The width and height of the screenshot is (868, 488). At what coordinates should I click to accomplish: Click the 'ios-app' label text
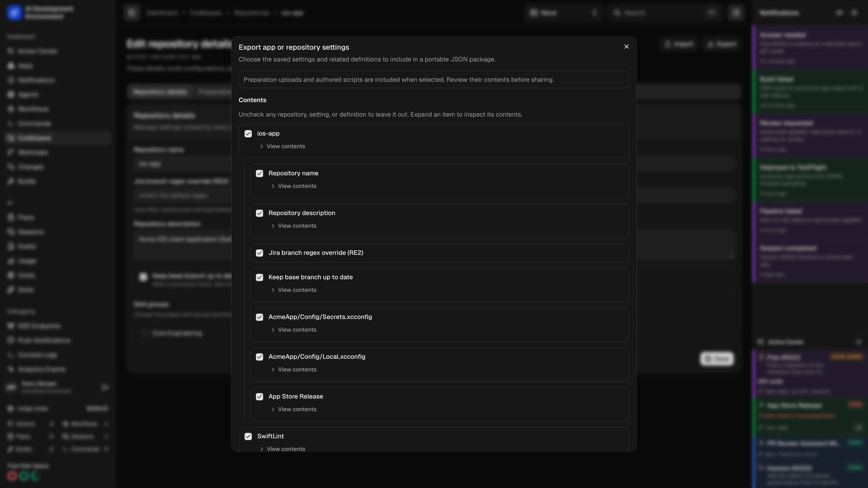pos(268,133)
